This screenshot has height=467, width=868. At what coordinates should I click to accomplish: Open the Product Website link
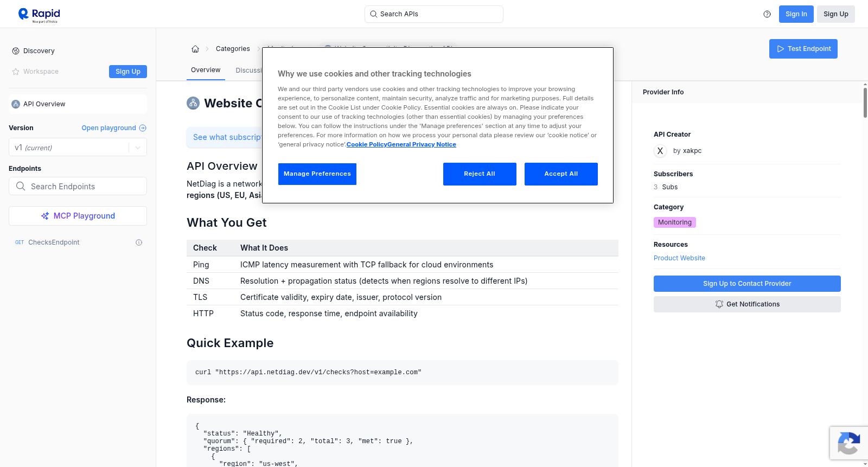click(x=679, y=258)
